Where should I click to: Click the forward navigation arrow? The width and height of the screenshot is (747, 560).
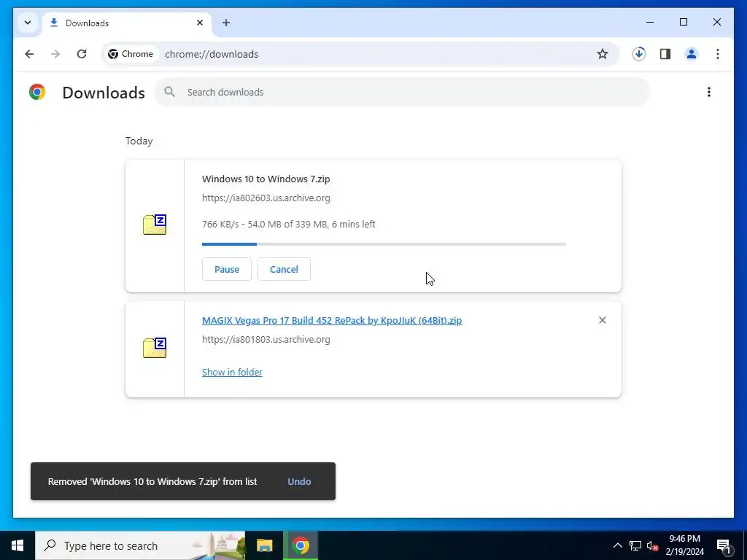[55, 54]
